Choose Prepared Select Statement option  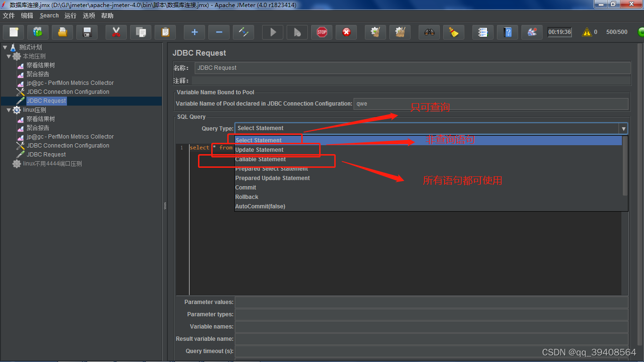429,169
